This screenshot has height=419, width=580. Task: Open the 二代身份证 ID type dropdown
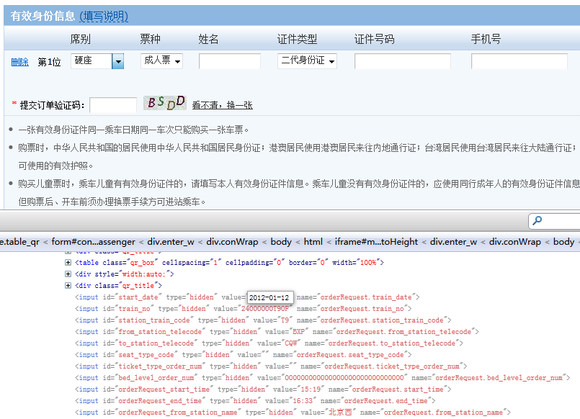307,61
